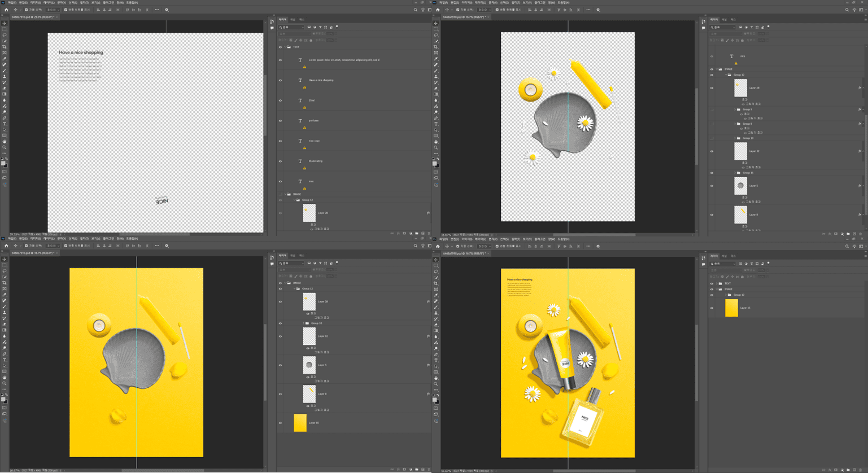The image size is (868, 473).
Task: Select yellow Layer 15 thumbnail in bottom-right panel
Action: click(x=731, y=308)
